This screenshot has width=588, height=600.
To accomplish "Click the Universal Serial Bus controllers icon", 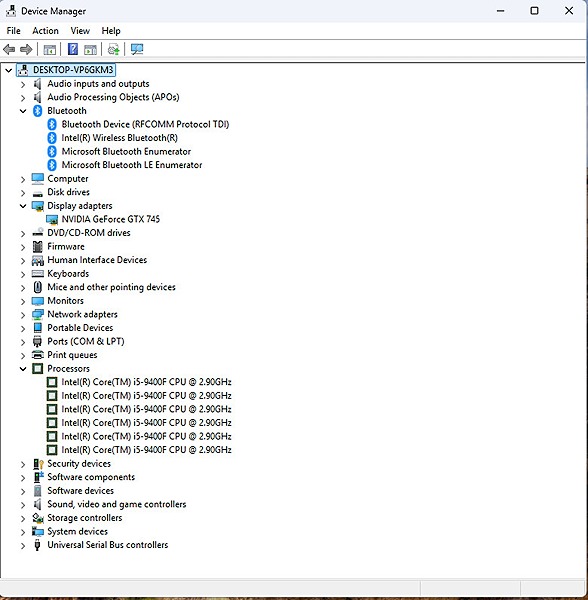I will (37, 545).
